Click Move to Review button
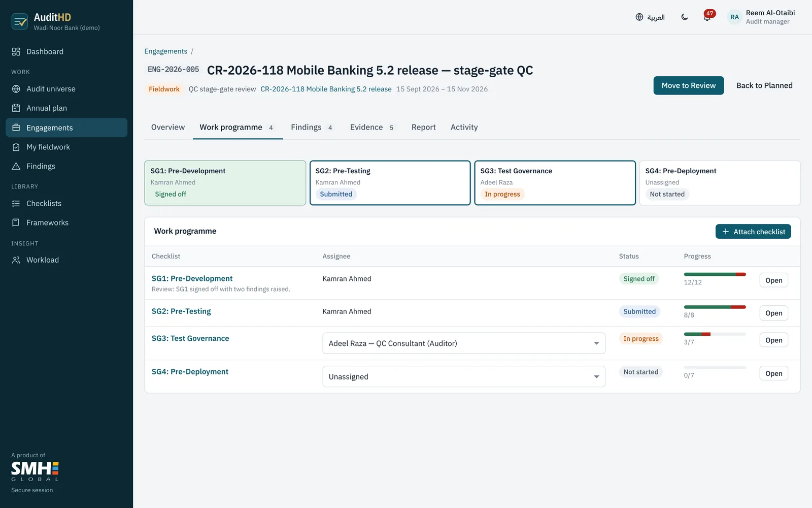Viewport: 812px width, 508px height. 689,85
